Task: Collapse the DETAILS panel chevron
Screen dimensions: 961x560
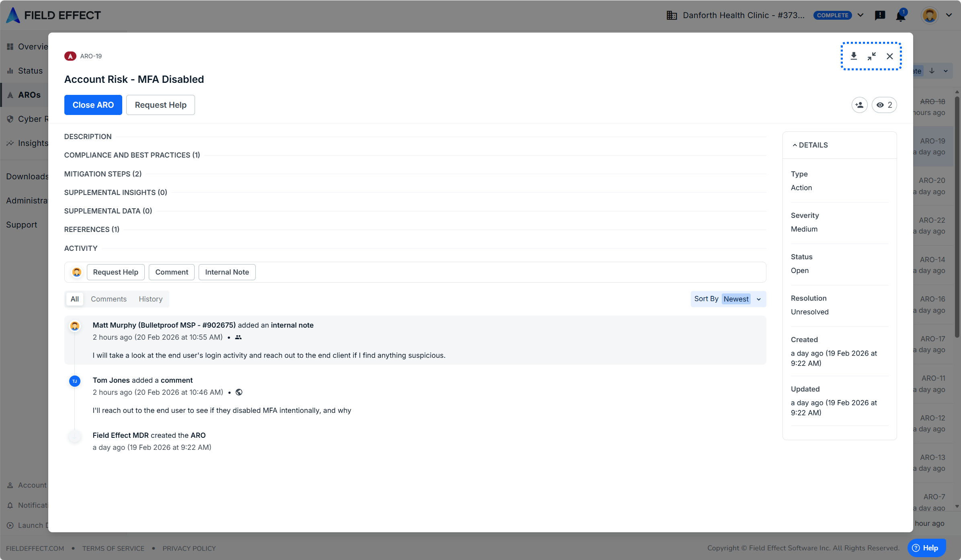Action: point(795,145)
